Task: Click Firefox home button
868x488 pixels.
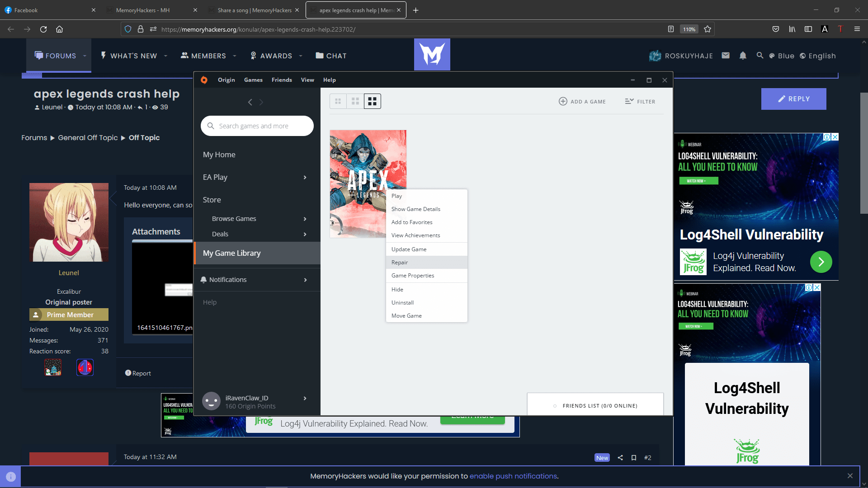Action: coord(59,29)
